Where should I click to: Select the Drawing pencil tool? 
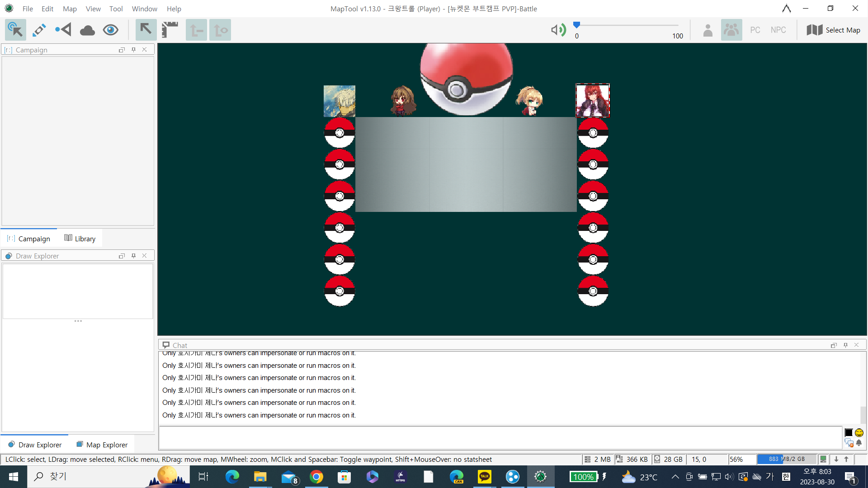click(x=39, y=30)
